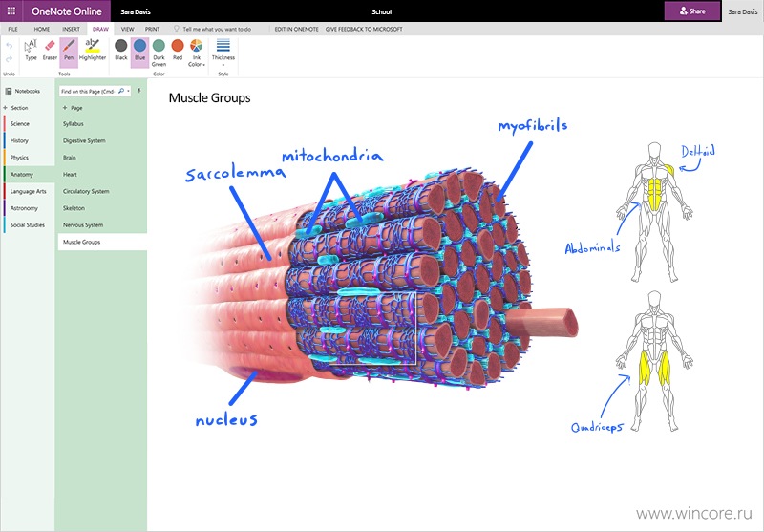Click the upper body figure with abdominals
The width and height of the screenshot is (764, 532).
pos(654,212)
